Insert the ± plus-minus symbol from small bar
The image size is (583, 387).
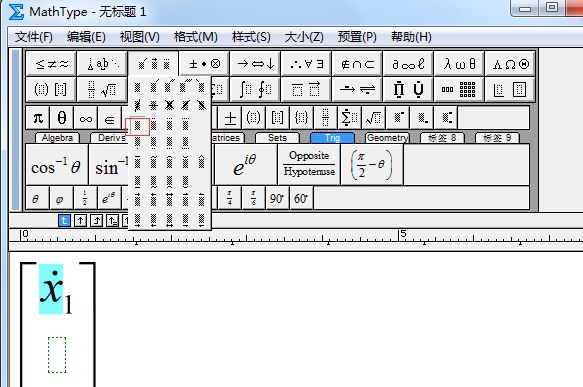(x=230, y=118)
